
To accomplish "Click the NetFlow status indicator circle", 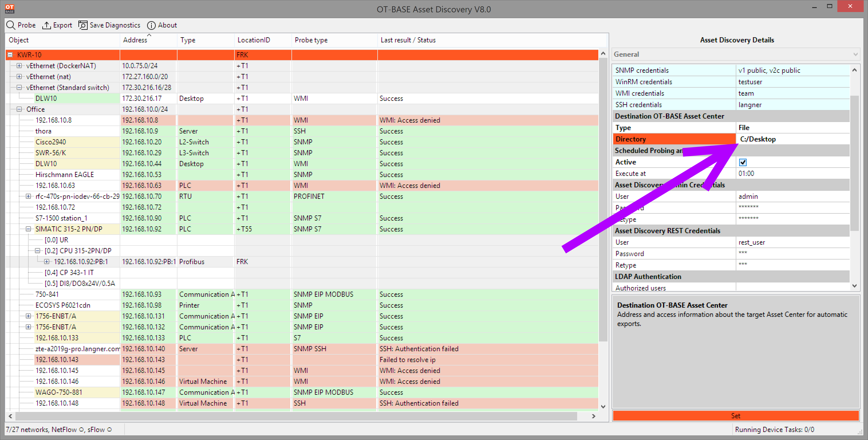I will click(x=81, y=430).
